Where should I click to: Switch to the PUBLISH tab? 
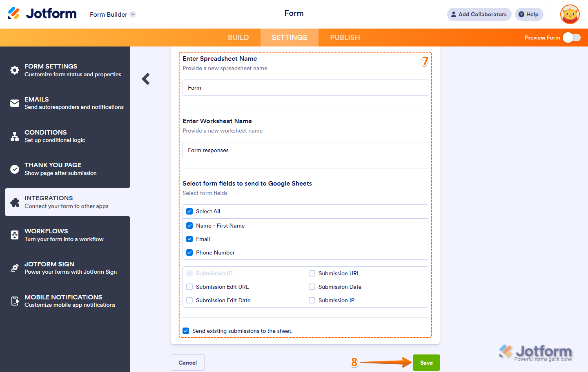coord(345,38)
